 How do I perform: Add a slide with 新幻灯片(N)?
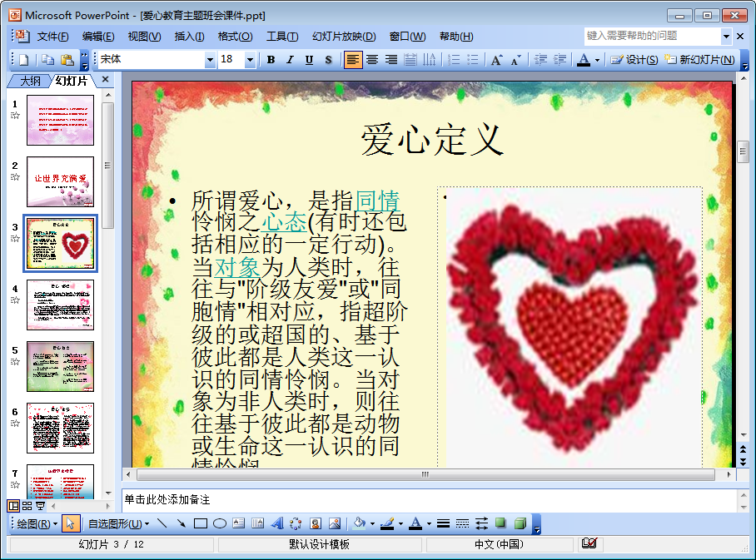699,60
